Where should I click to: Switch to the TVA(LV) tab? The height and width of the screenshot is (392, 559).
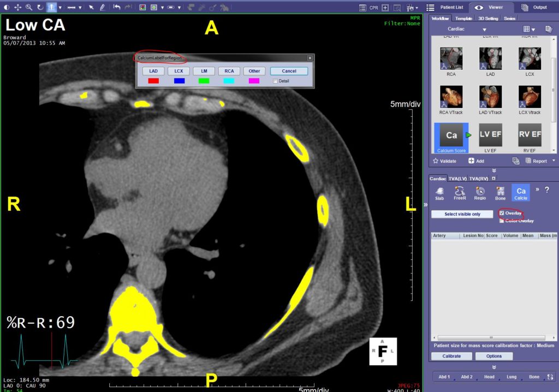(x=457, y=179)
